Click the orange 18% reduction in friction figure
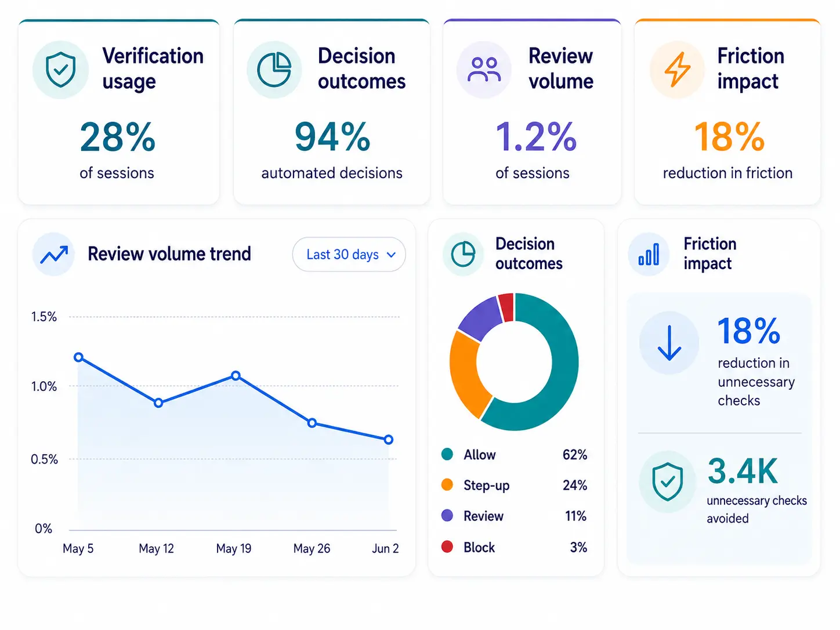Screen dimensions: 840x630 coord(729,137)
